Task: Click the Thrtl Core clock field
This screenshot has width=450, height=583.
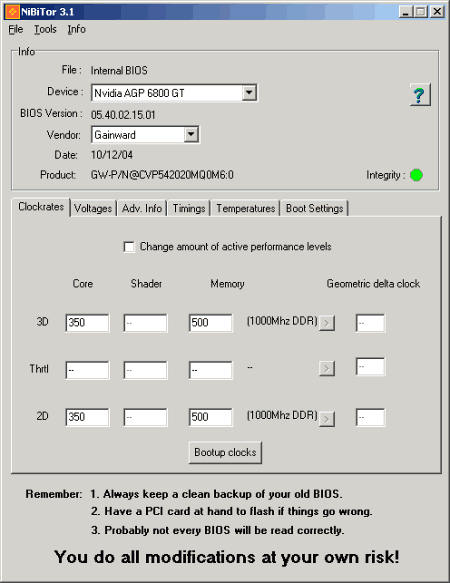Action: pos(87,370)
